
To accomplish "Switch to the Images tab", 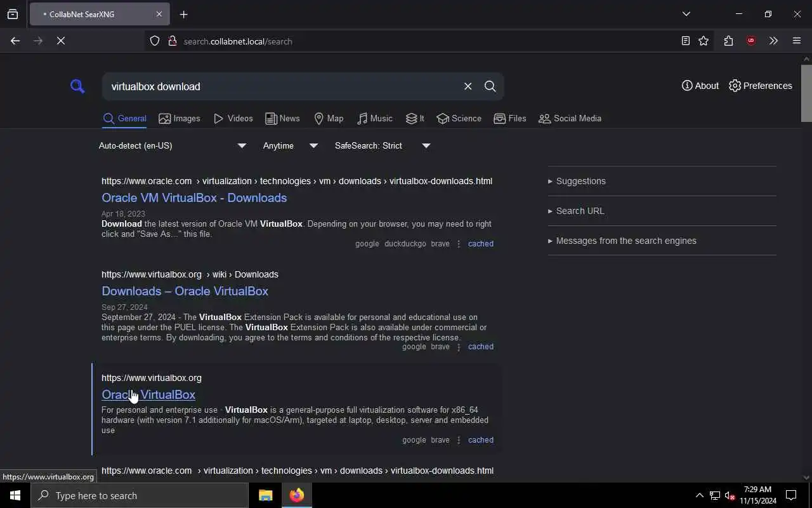I will coord(180,119).
